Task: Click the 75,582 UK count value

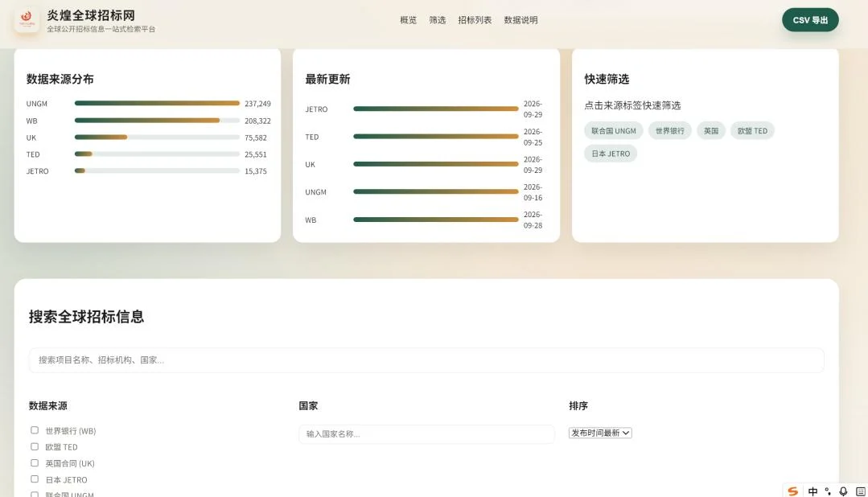Action: coord(255,138)
